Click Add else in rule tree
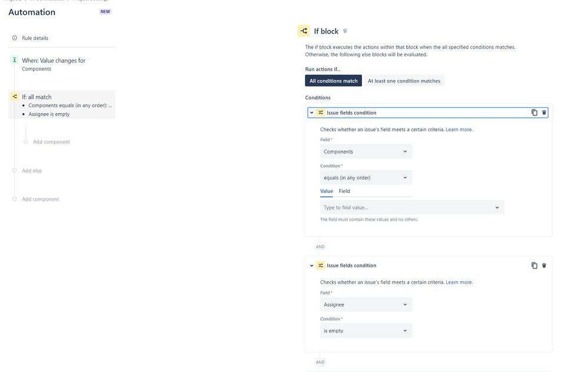The height and width of the screenshot is (372, 588). tap(32, 171)
